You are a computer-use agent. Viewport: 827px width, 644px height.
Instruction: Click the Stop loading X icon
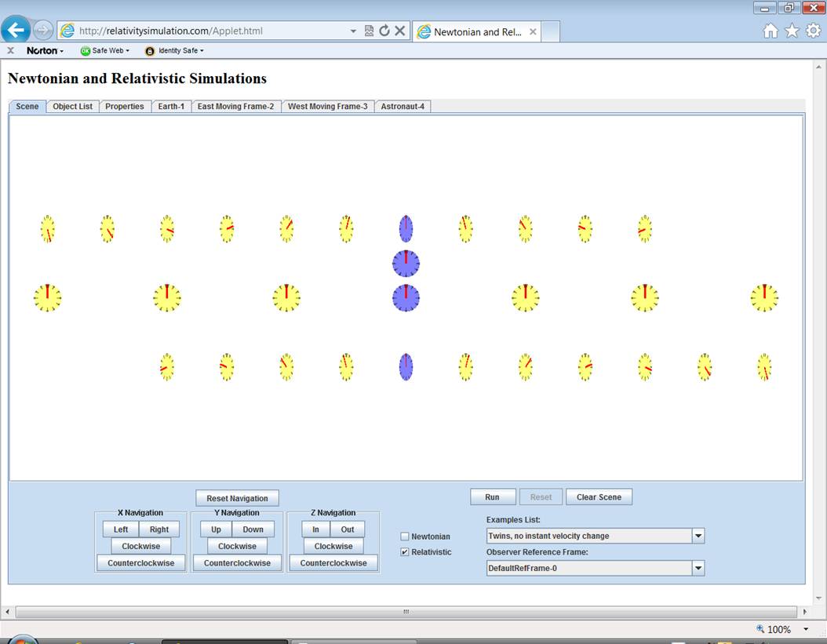(399, 31)
